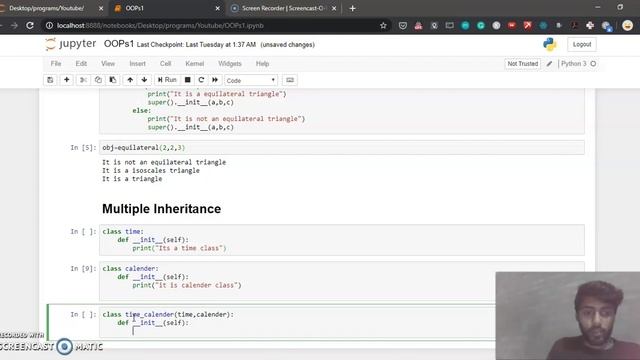Click the Last Checkpoint text
The width and height of the screenshot is (640, 360).
(196, 45)
